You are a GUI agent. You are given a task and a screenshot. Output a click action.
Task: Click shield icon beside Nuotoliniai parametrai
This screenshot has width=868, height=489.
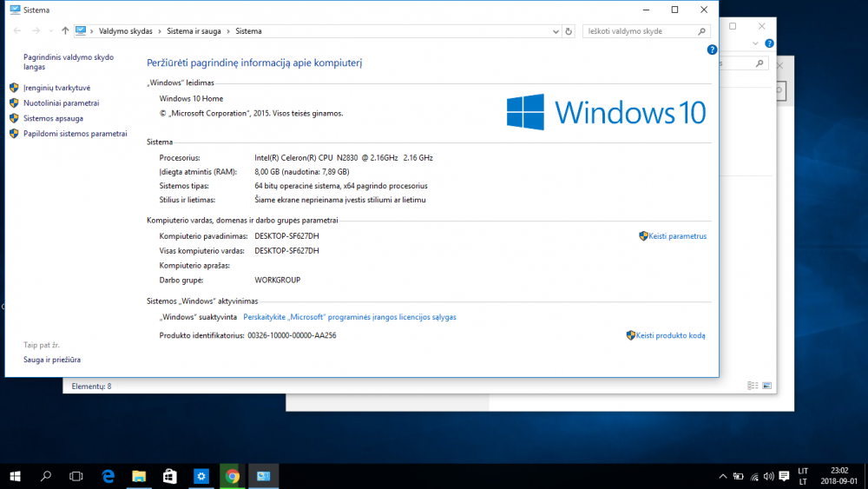coord(14,103)
